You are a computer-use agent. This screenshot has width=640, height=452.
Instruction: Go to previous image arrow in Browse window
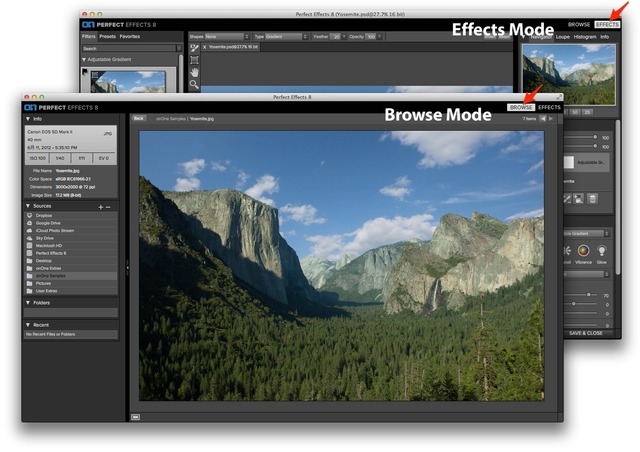[543, 118]
